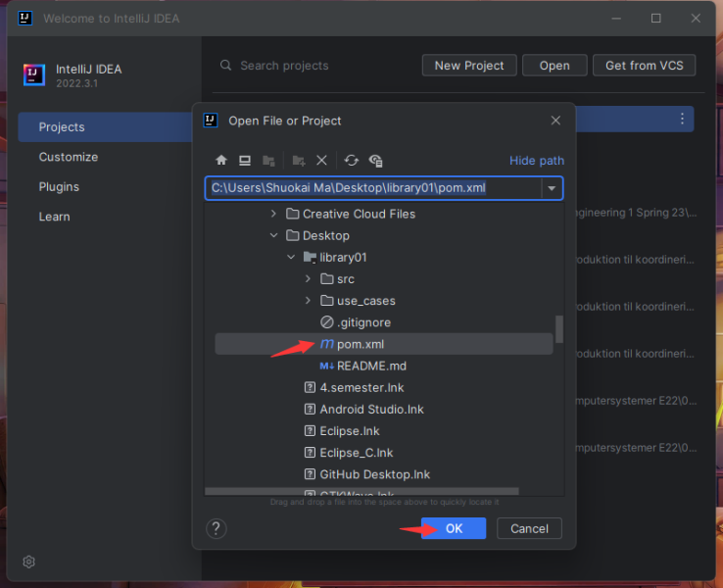Screen dimensions: 723x588
Task: Collapse the Desktop folder
Action: point(273,235)
